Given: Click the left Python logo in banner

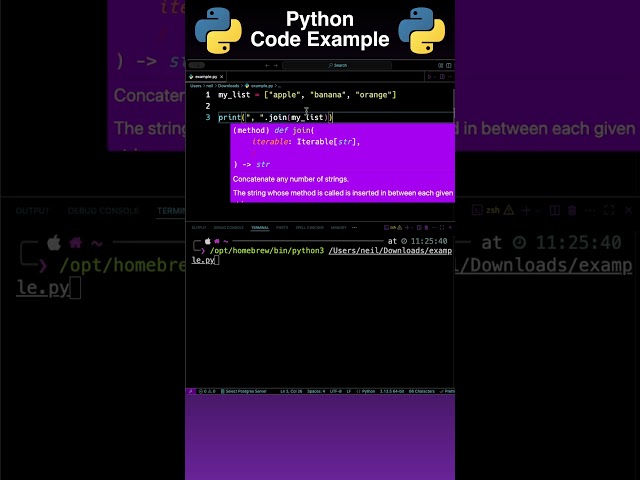Looking at the screenshot, I should [218, 30].
